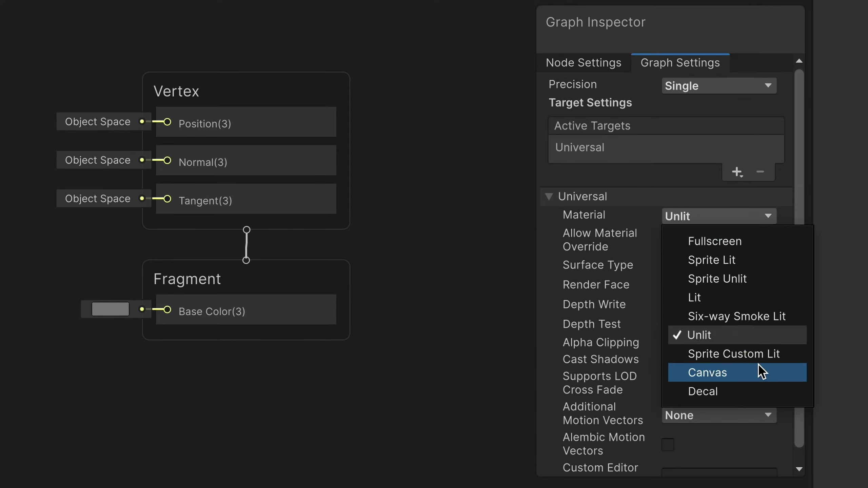This screenshot has height=488, width=868.
Task: Click the Base Color(3) input port
Action: coord(167,310)
